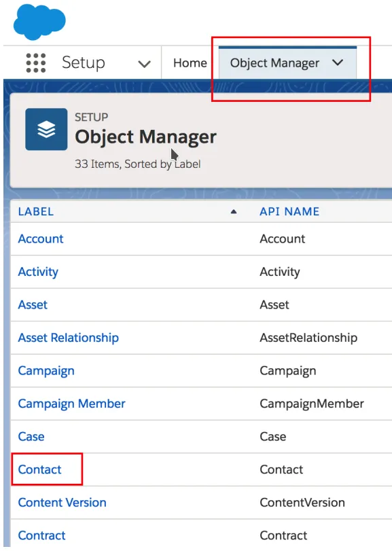This screenshot has height=551, width=392.
Task: Click the '33 Items, Sorted by Label' text
Action: click(x=138, y=164)
